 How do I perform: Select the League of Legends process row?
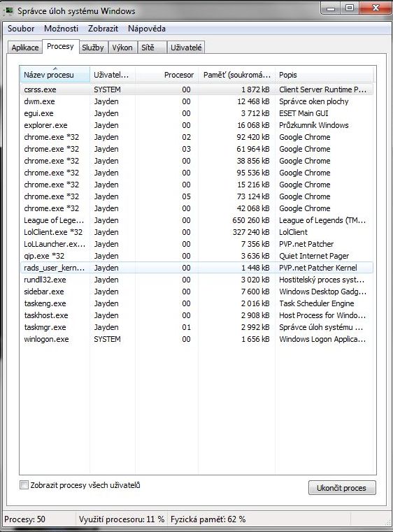[196, 220]
